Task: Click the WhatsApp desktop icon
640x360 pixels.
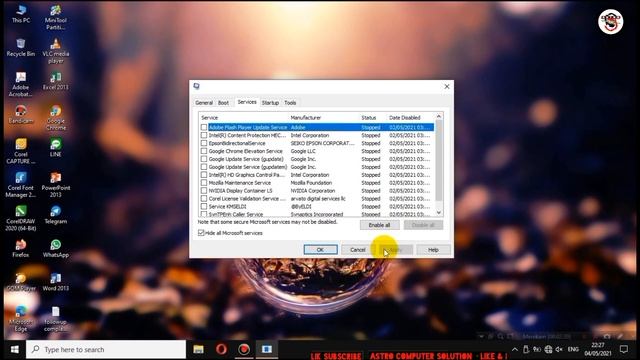Action: (x=56, y=248)
